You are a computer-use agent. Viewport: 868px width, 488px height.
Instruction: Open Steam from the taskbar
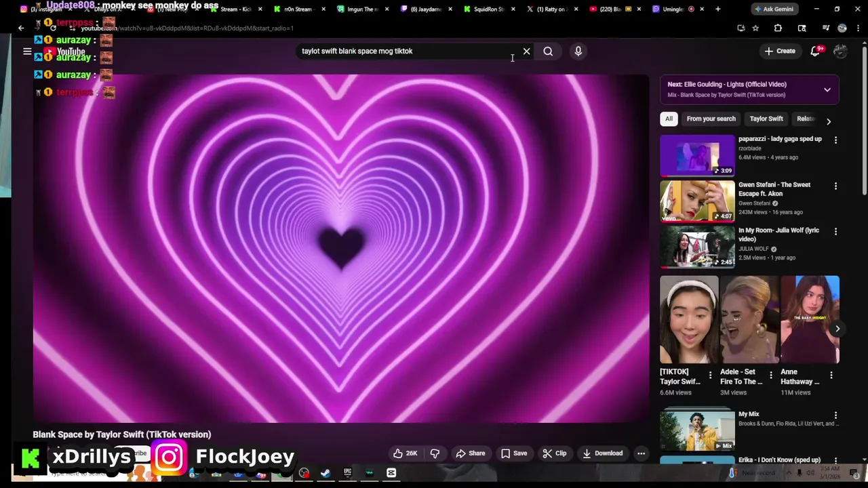pyautogui.click(x=325, y=473)
